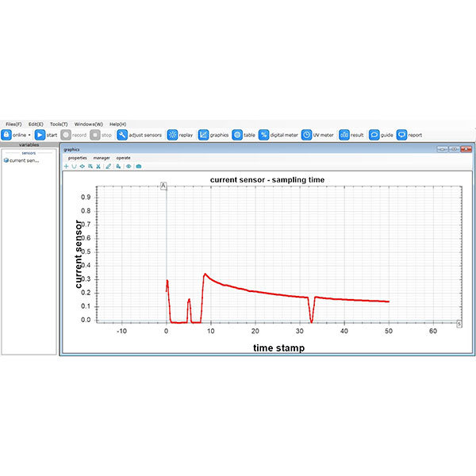Image resolution: width=476 pixels, height=476 pixels.
Task: Click the replay icon
Action: coord(172,135)
